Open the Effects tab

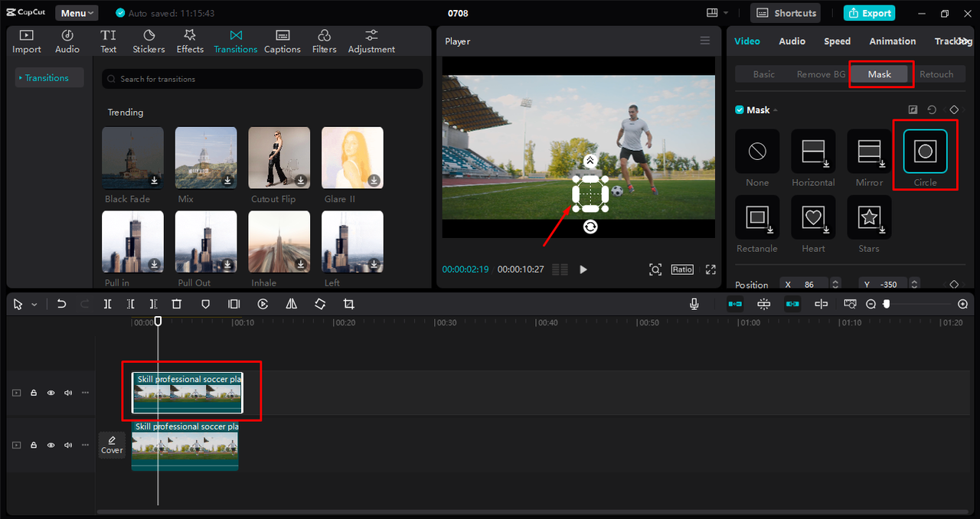(190, 41)
